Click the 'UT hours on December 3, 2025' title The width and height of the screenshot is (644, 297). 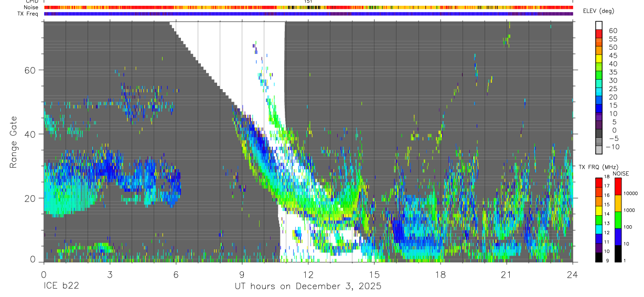[308, 287]
